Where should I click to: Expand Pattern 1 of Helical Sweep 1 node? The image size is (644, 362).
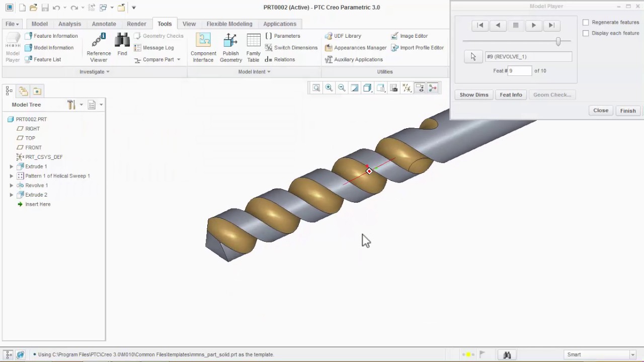pyautogui.click(x=12, y=176)
